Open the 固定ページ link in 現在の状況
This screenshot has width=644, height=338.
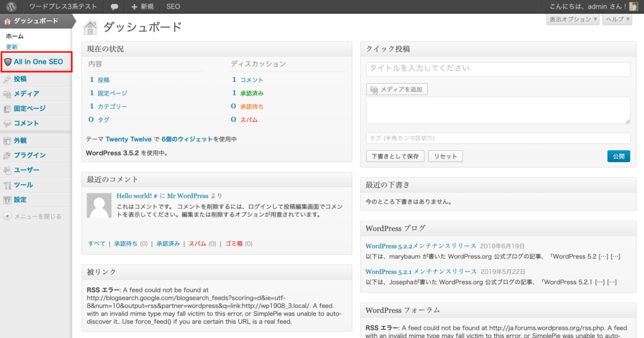112,93
